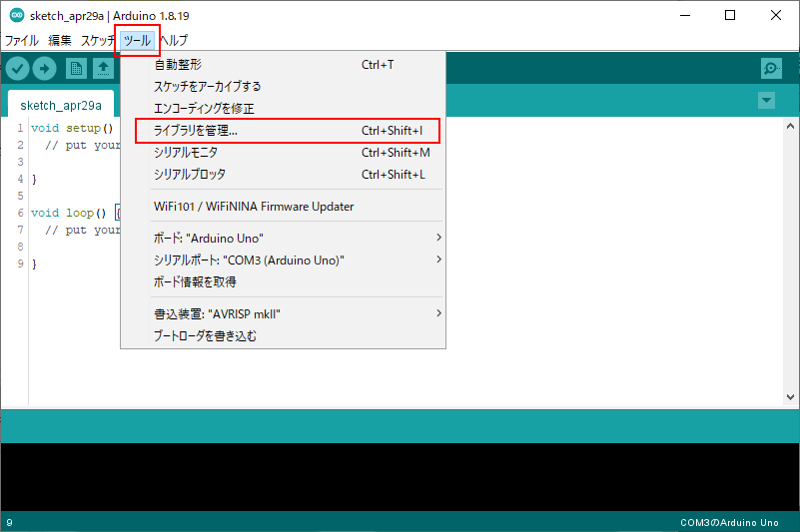Choose 自動整形 in the Tools menu

click(x=178, y=65)
